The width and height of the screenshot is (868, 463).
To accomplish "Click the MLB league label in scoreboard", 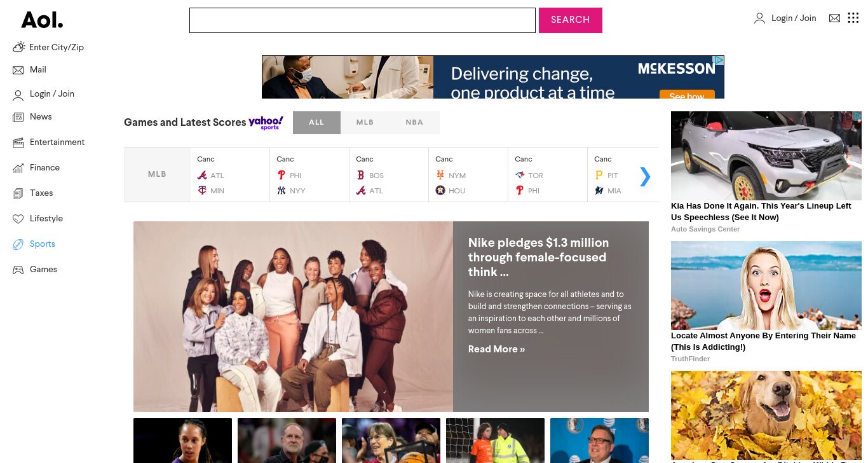I will (157, 174).
